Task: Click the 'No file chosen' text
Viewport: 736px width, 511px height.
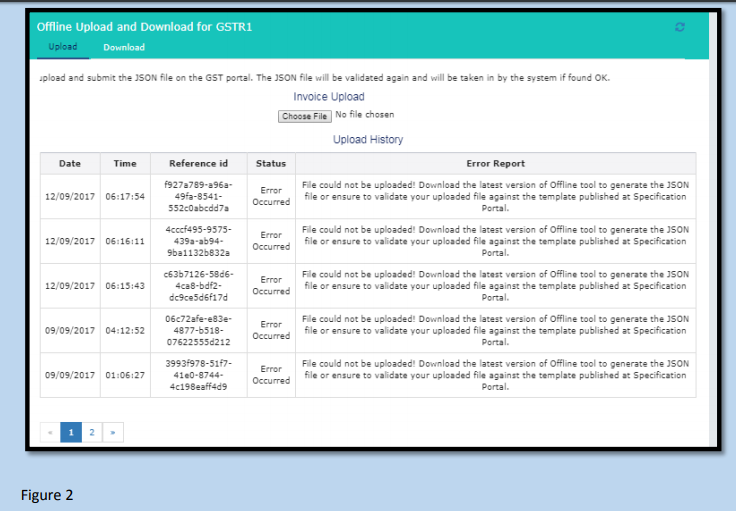Action: pyautogui.click(x=371, y=115)
